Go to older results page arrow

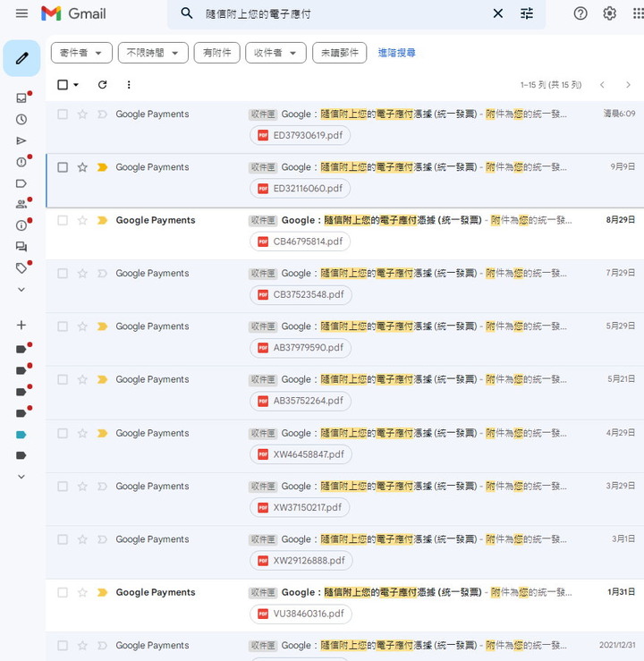[628, 85]
